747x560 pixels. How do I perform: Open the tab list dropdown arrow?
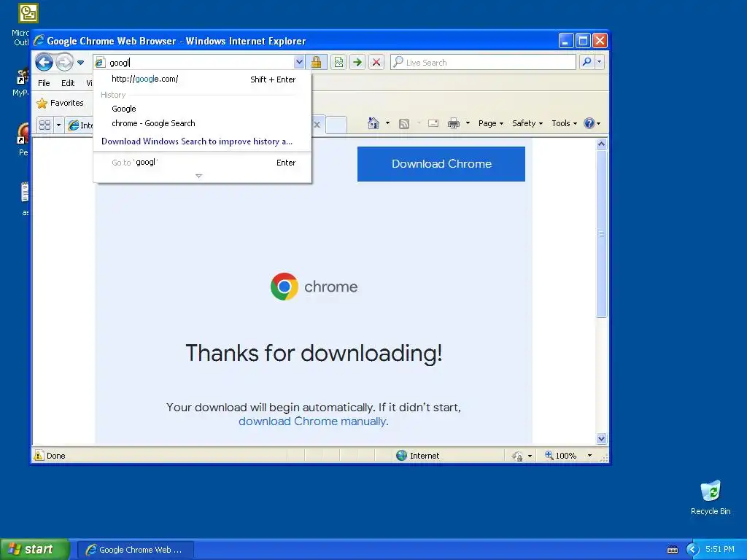pos(58,125)
